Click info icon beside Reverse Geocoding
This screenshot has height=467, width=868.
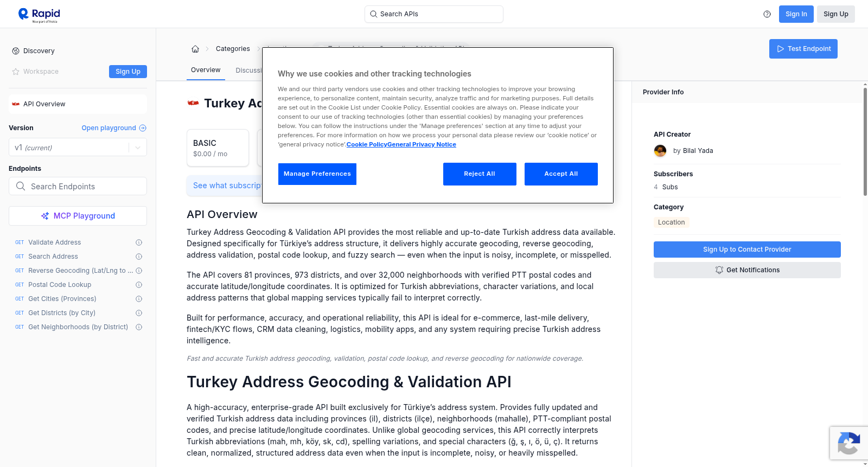[x=139, y=271]
